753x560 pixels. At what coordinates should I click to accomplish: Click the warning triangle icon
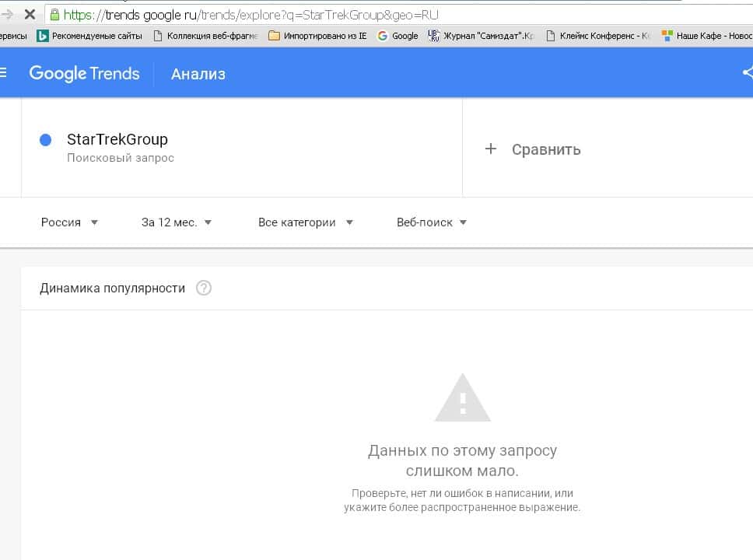coord(462,398)
